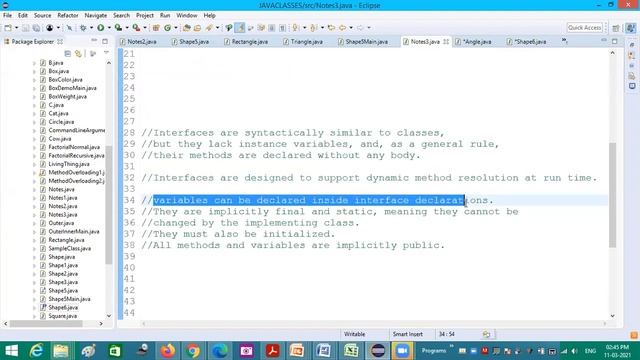Expand the Circle.java tree node

point(34,122)
